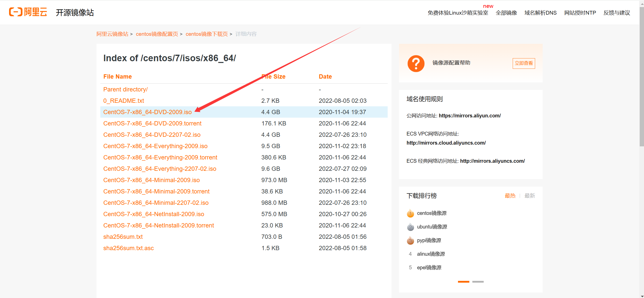This screenshot has height=298, width=644.
Task: Click the bronze rank-3 flame badge
Action: [410, 241]
